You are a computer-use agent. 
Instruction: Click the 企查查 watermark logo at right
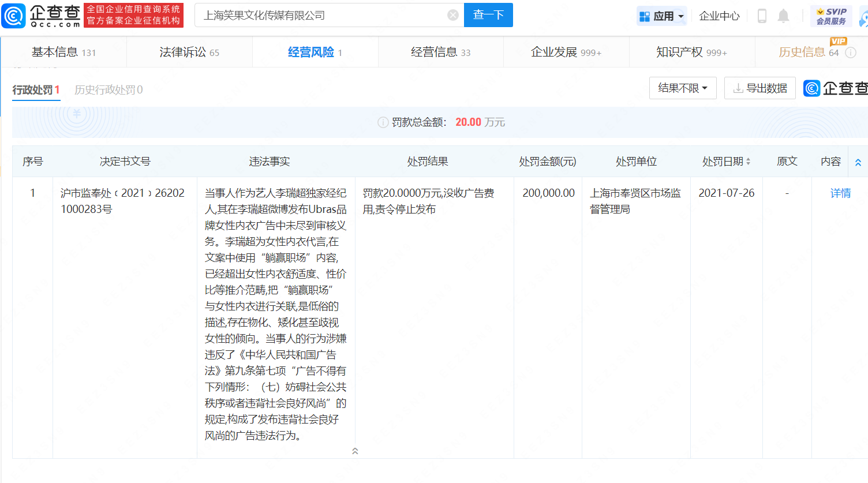point(836,88)
